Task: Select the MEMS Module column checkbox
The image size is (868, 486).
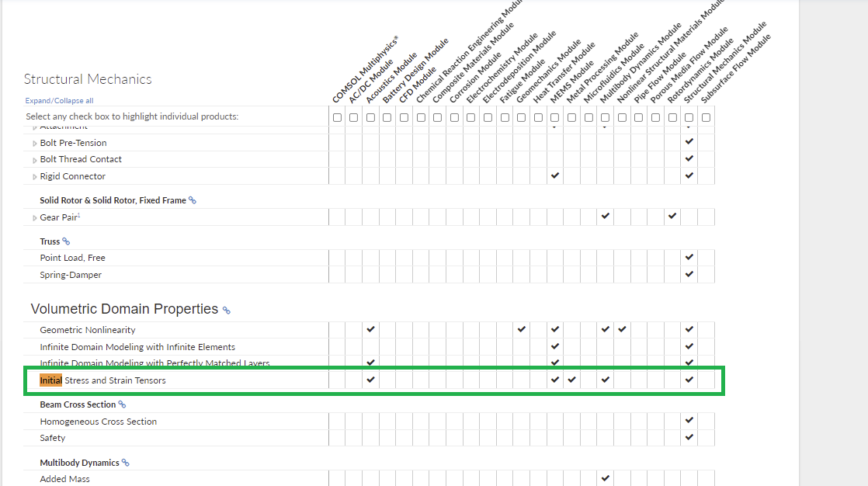Action: click(554, 117)
